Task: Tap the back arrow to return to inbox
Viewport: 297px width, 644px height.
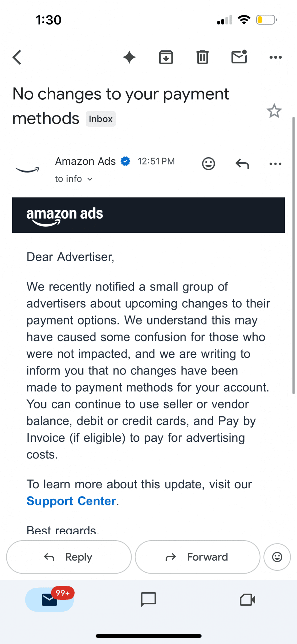Action: 17,57
